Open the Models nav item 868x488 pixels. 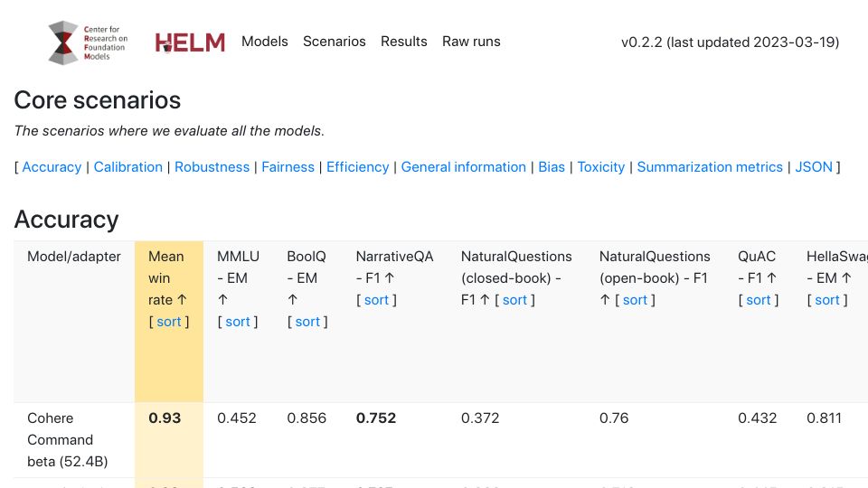point(265,42)
